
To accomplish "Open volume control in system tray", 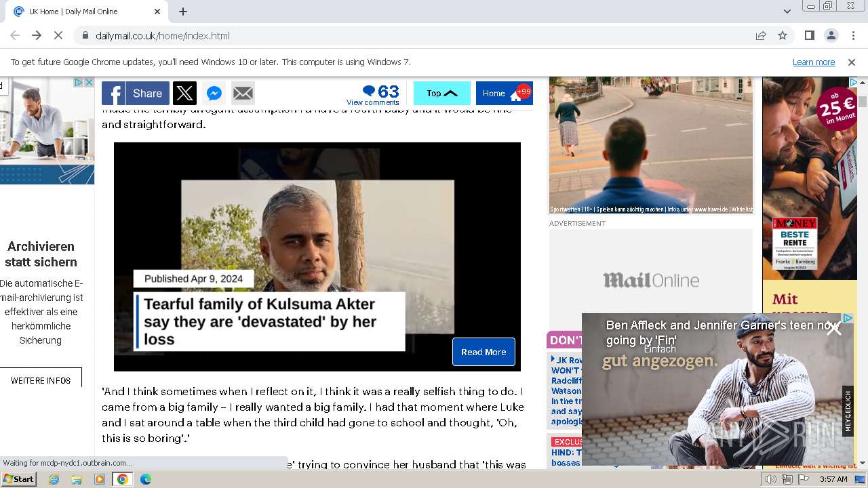I will [x=771, y=479].
